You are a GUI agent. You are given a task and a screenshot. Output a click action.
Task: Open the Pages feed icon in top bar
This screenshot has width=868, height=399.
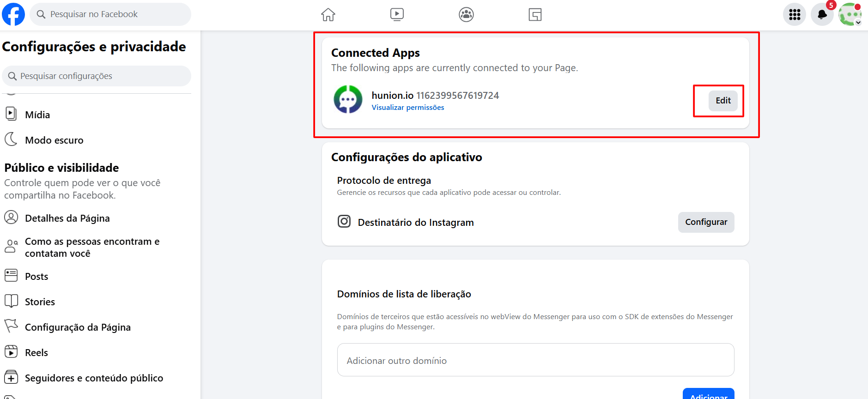point(535,15)
